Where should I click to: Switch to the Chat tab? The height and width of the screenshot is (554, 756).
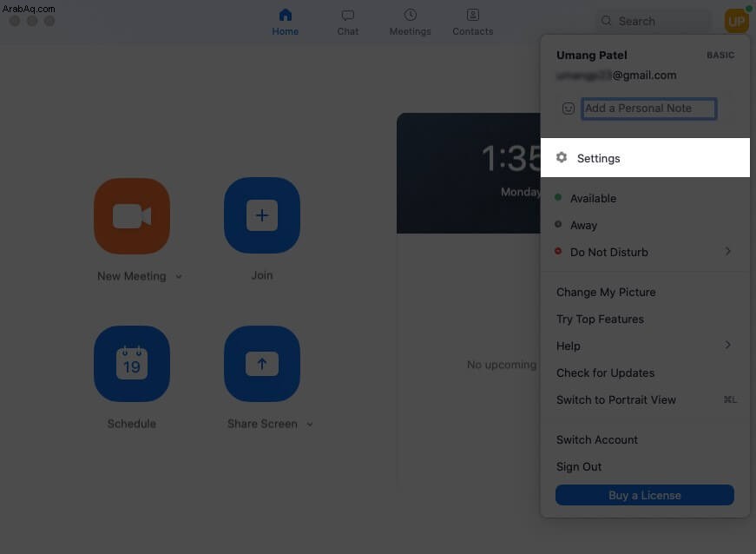(348, 23)
